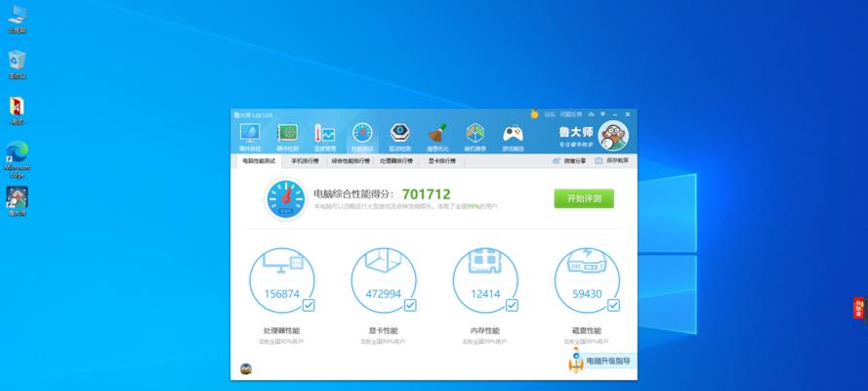Click disk score 59430

[x=587, y=294]
